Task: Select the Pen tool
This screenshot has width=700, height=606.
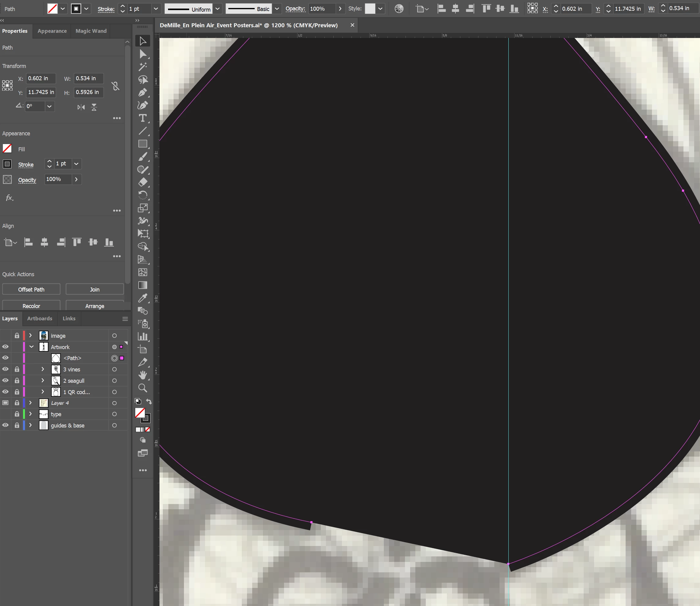Action: tap(143, 92)
